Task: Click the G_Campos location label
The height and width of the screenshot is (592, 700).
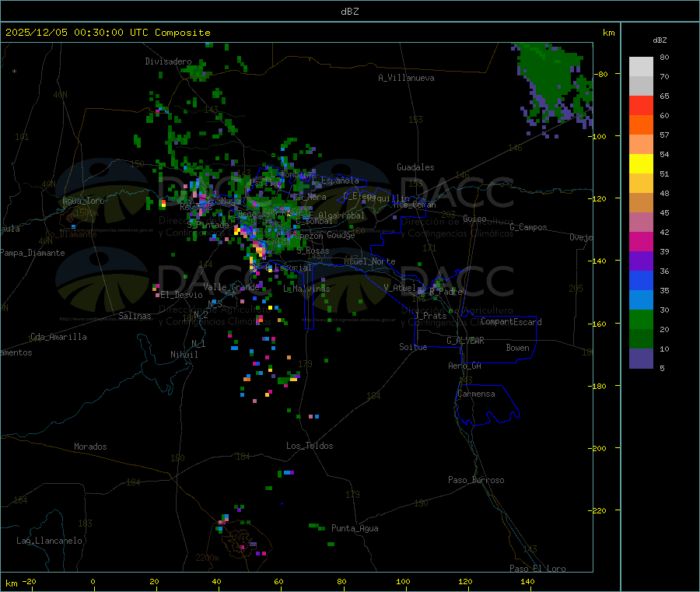Action: click(528, 227)
